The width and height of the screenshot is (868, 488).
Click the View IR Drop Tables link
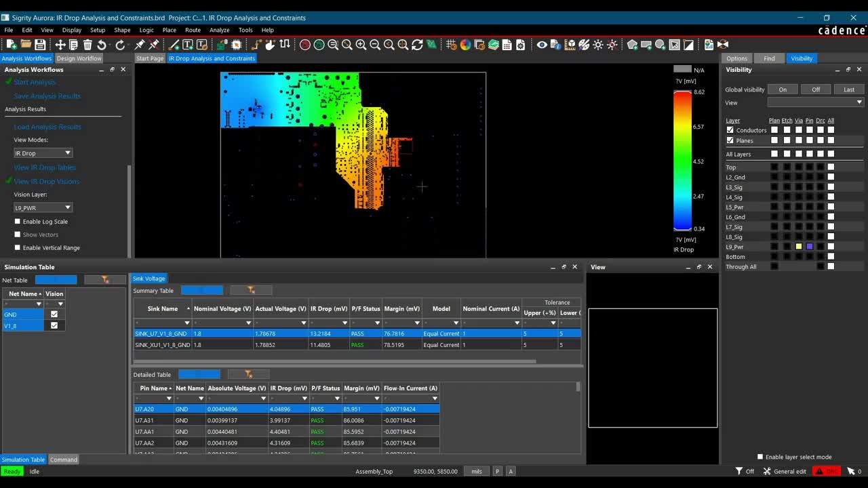tap(45, 167)
